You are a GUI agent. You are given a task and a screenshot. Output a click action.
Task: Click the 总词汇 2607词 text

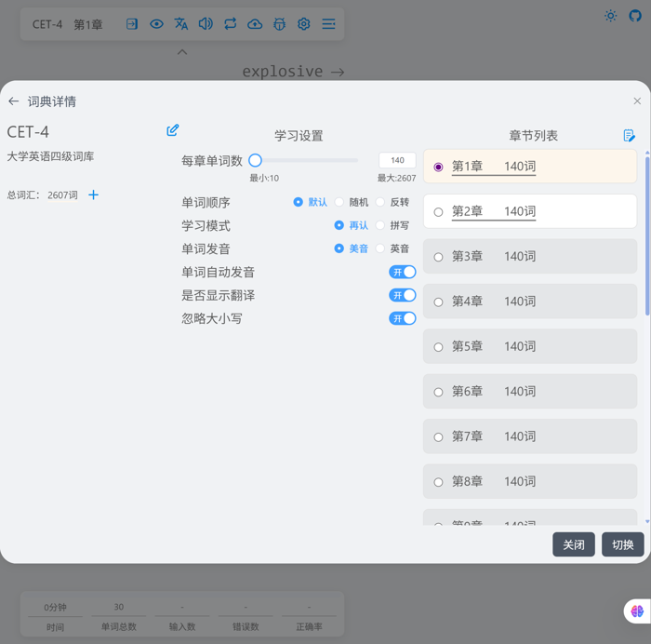[43, 195]
